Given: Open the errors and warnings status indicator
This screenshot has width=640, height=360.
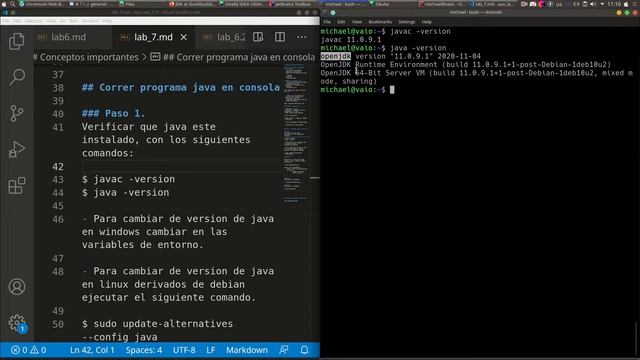Looking at the screenshot, I should pyautogui.click(x=29, y=350).
